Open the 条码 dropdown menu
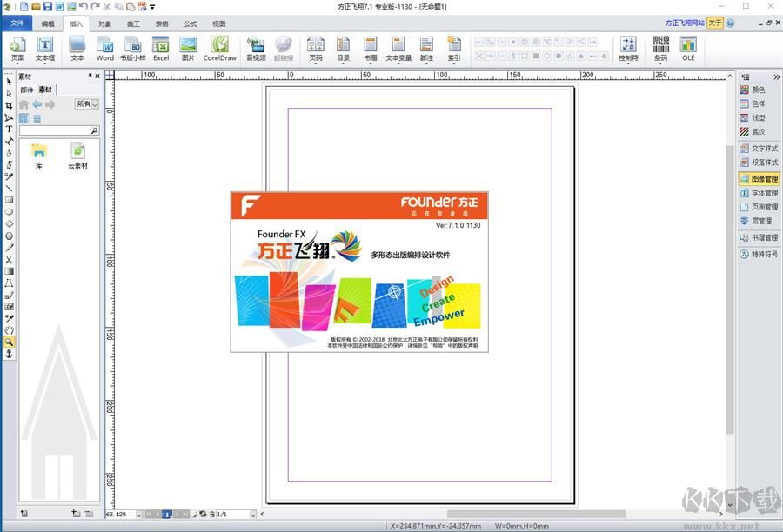783x532 pixels. coord(660,62)
